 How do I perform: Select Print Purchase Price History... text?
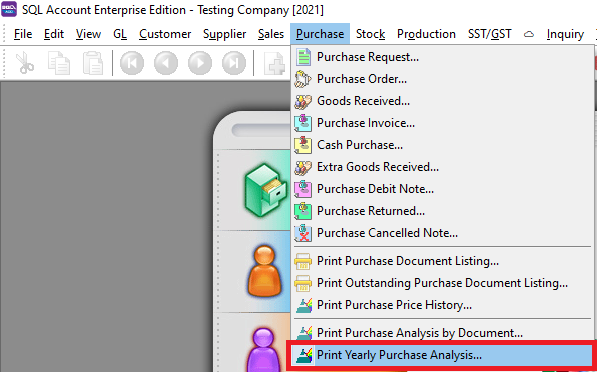click(x=394, y=305)
